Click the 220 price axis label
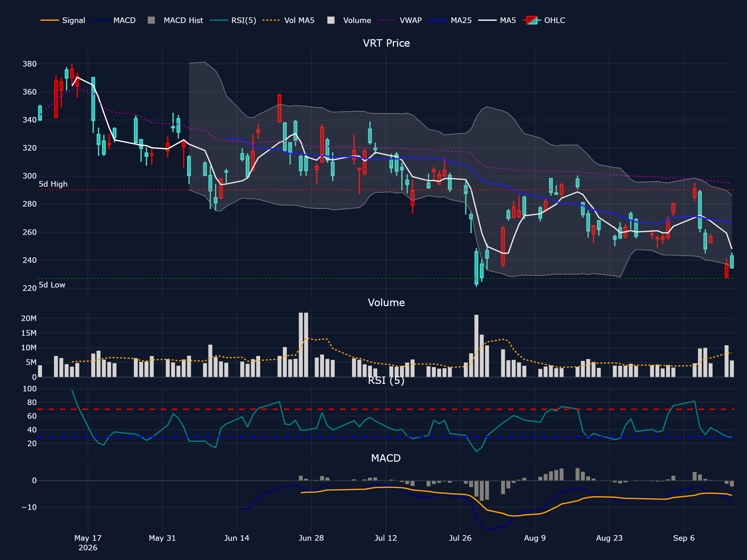Viewport: 747px width, 560px height. [29, 288]
